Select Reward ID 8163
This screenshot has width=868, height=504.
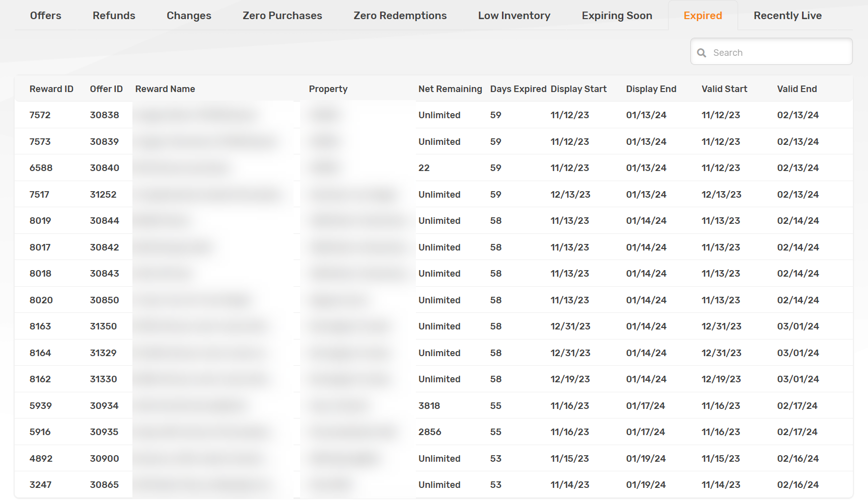40,326
